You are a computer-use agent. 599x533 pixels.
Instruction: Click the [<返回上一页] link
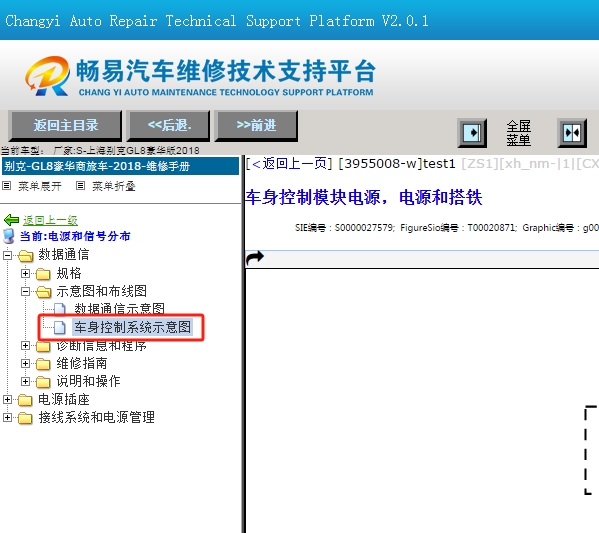(289, 164)
